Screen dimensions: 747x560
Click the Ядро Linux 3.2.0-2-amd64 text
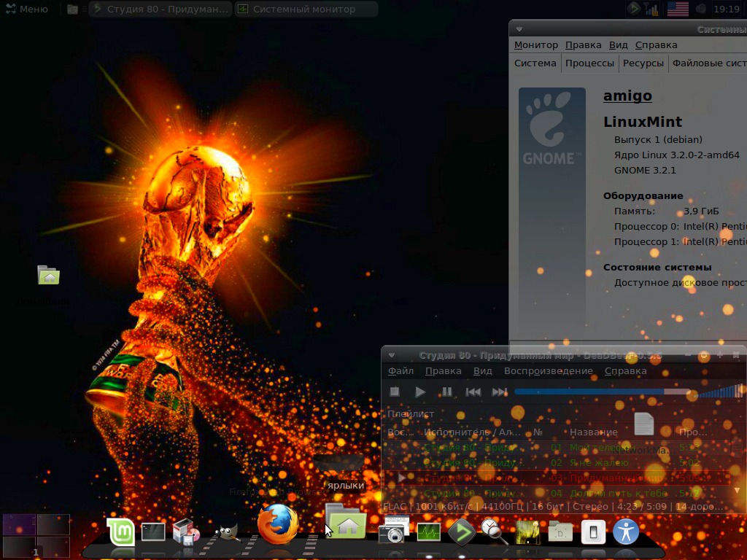tap(676, 155)
